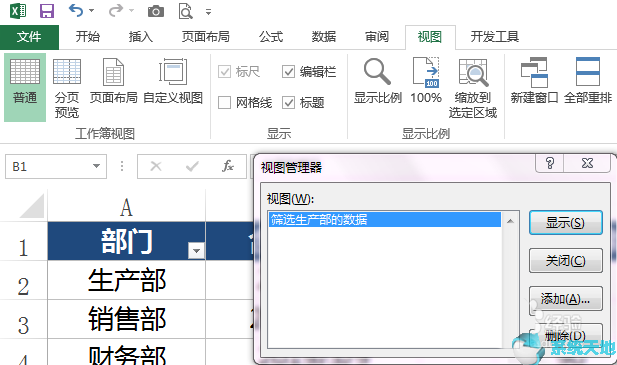Open the 文件 menu
This screenshot has width=617, height=365.
tap(29, 37)
